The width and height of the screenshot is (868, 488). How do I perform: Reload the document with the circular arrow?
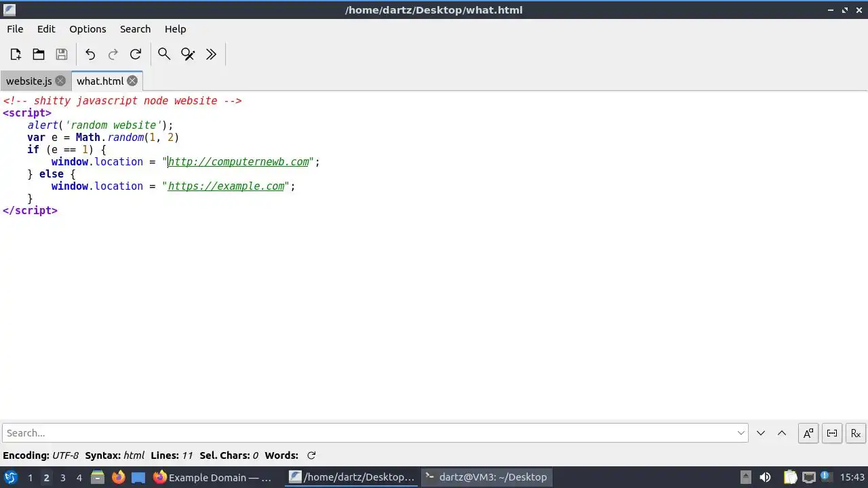tap(136, 54)
